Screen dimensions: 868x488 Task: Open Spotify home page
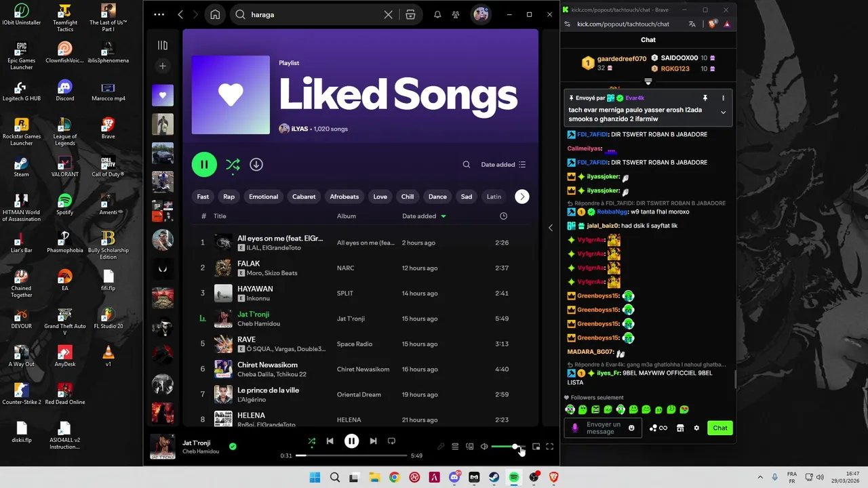point(215,14)
